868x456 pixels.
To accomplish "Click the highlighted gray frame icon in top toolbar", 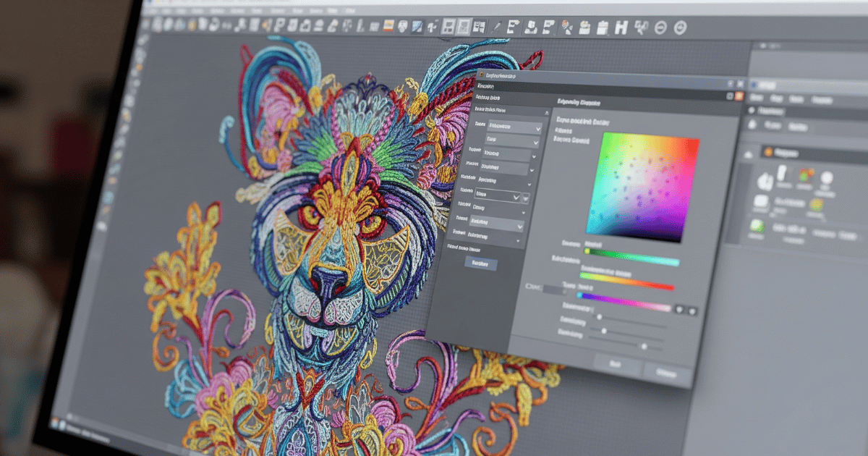I will pyautogui.click(x=463, y=27).
